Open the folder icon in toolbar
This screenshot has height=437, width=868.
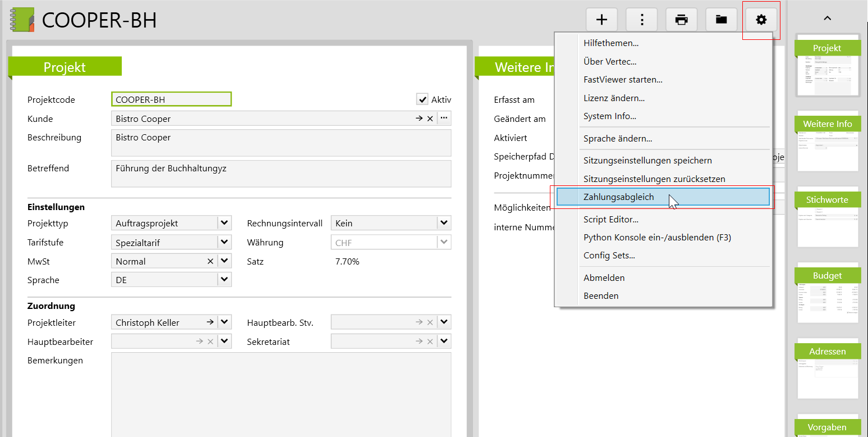721,20
